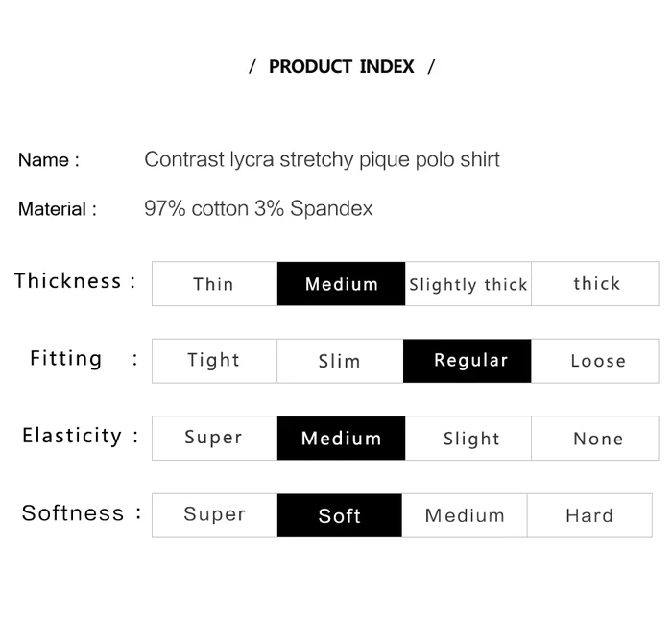Pick the Slightly thick option
The image size is (672, 618).
(x=468, y=284)
